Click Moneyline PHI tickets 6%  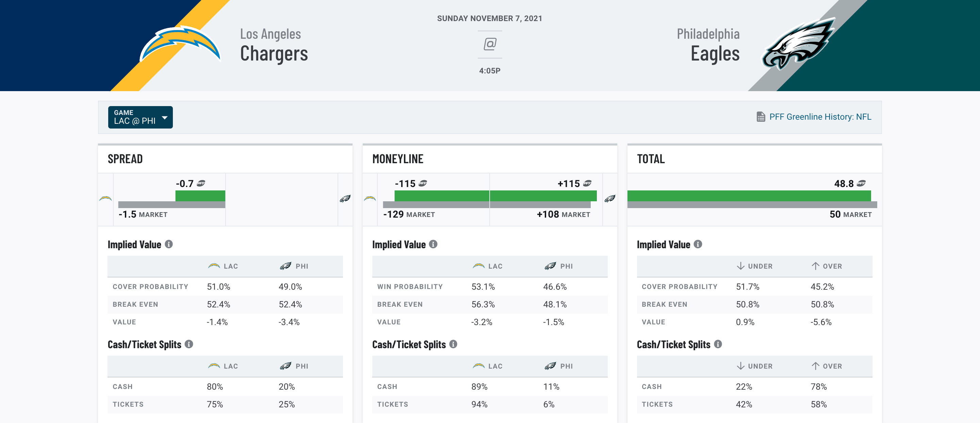549,404
